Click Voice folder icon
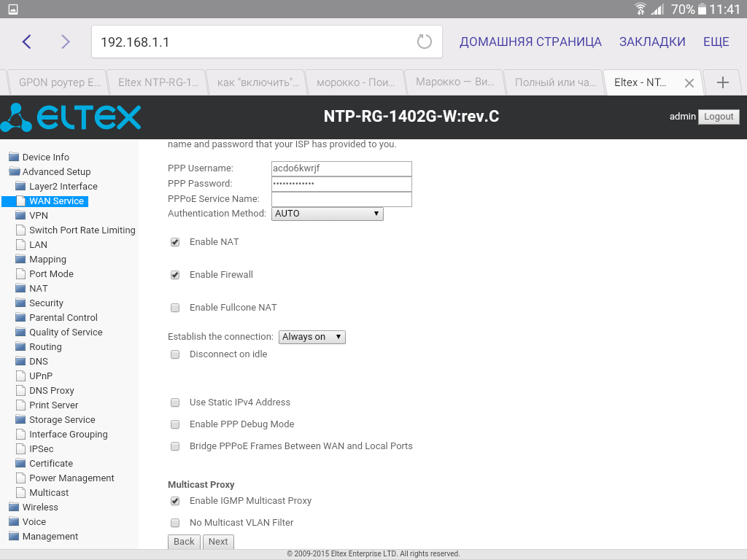Viewport: 747px width, 560px height. point(14,521)
